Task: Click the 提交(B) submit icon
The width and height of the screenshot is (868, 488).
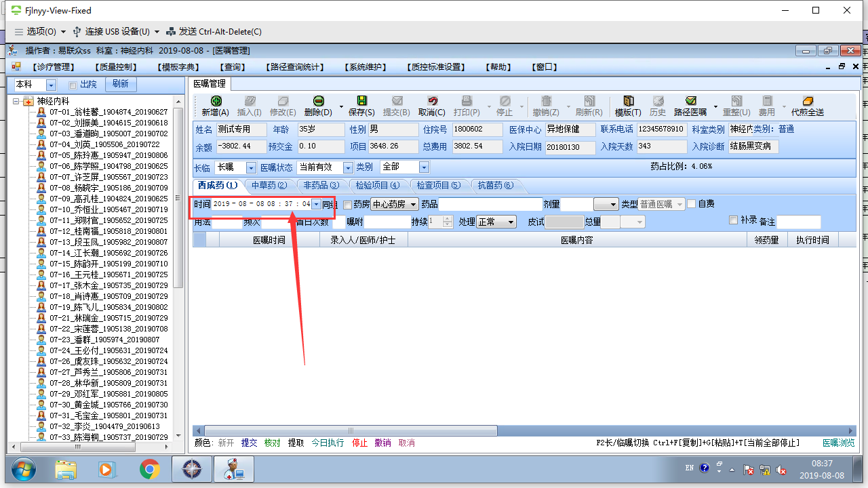Action: (397, 101)
